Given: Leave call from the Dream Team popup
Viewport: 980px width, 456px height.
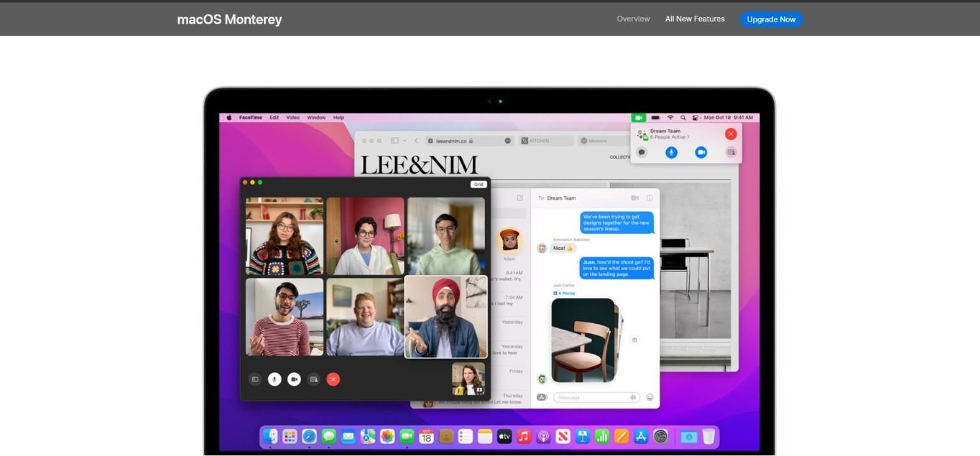Looking at the screenshot, I should pos(731,133).
